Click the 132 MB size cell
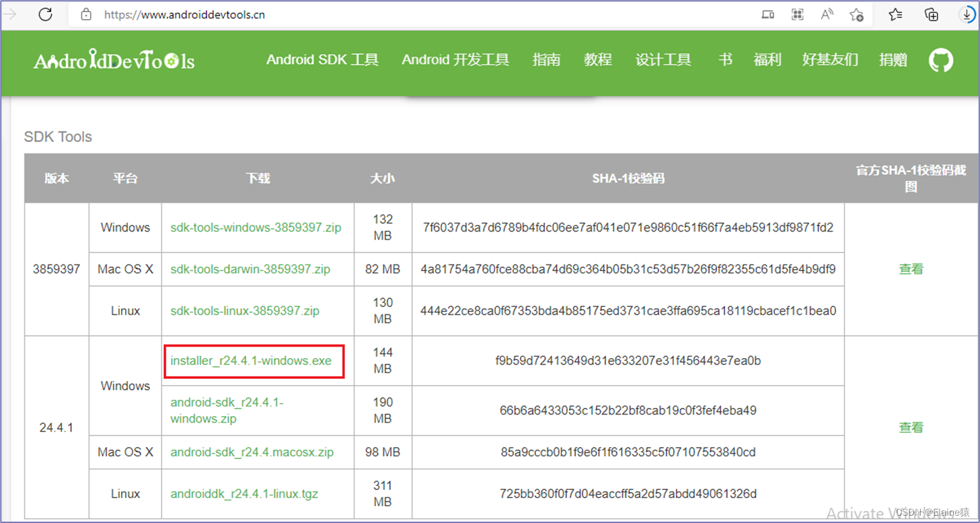This screenshot has width=980, height=523. 383,228
